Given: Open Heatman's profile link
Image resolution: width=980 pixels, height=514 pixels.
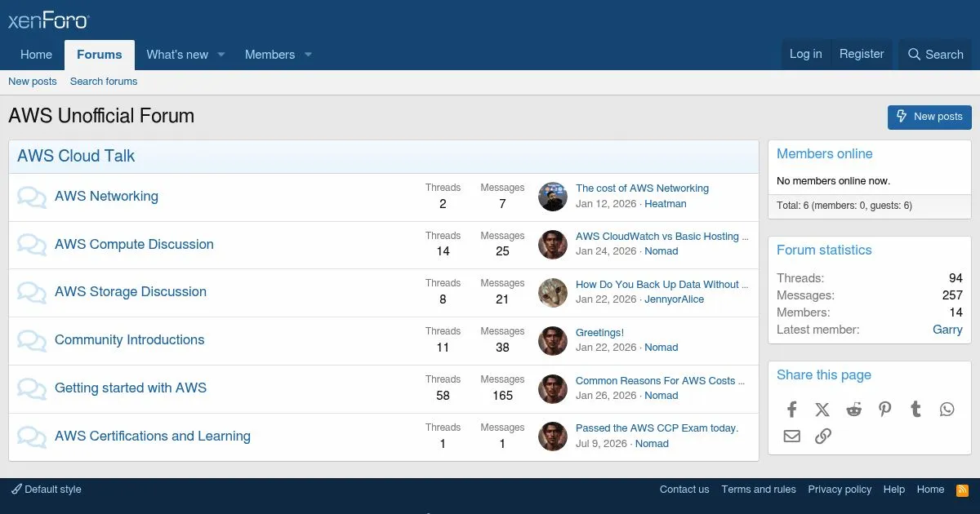Looking at the screenshot, I should (x=666, y=204).
